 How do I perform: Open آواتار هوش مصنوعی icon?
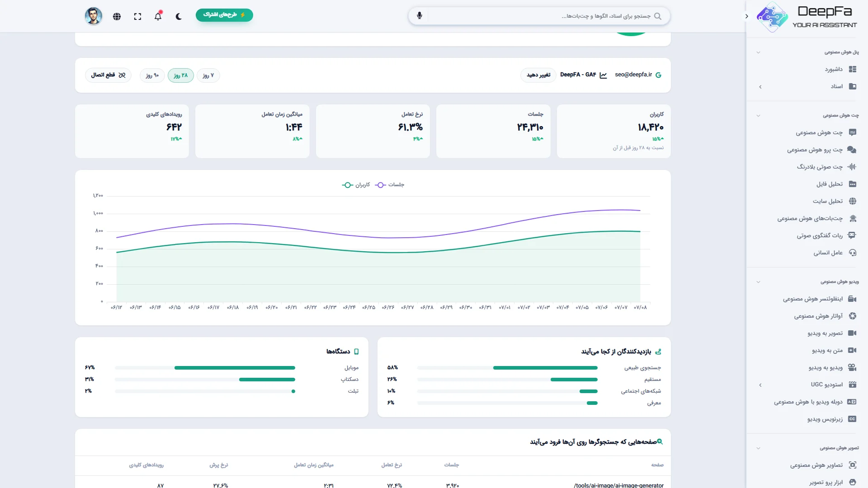(853, 316)
